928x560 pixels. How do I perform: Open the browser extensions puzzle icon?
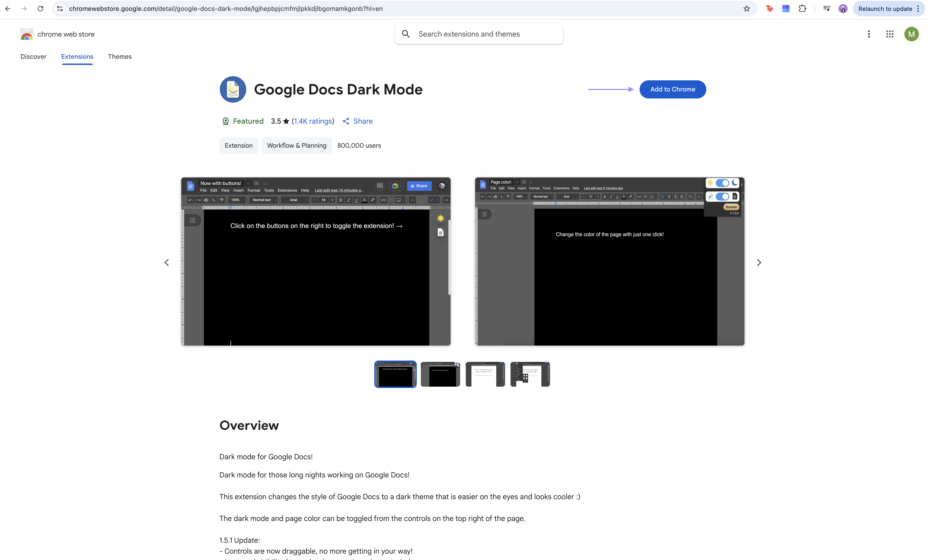click(x=803, y=8)
